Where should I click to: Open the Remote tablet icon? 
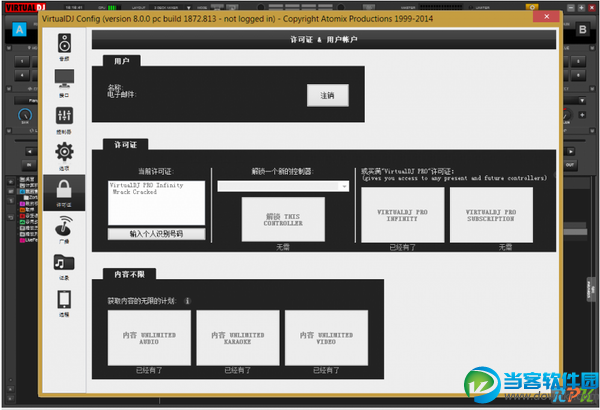[64, 299]
